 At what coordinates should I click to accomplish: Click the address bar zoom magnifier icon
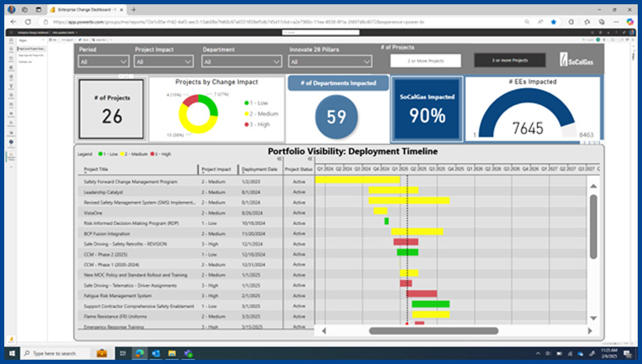tap(527, 22)
